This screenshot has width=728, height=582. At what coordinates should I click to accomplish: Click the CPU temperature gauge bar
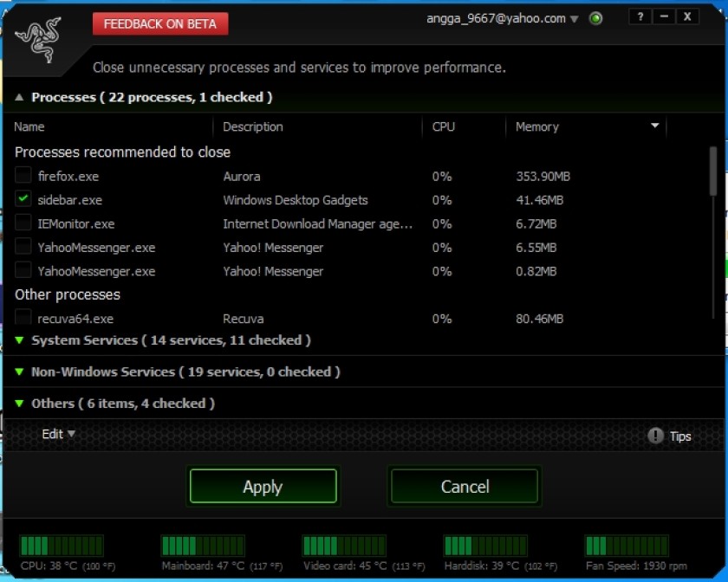(x=62, y=546)
